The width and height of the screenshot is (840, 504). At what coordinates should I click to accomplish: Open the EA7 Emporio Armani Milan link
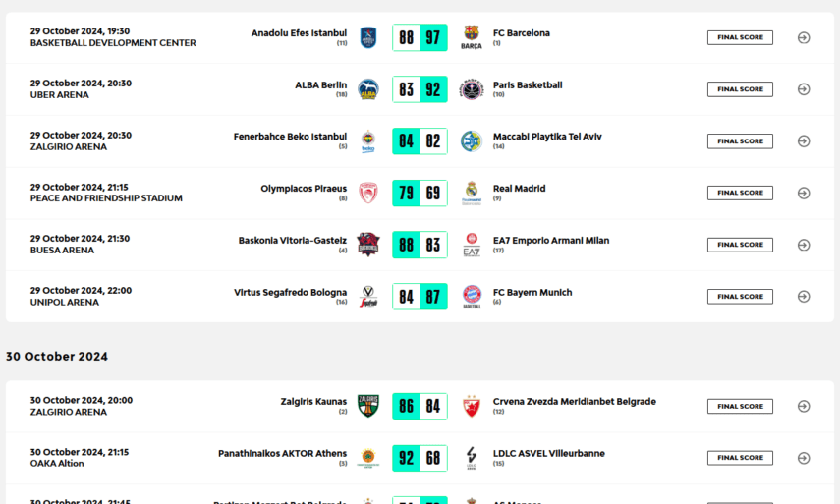click(x=550, y=240)
